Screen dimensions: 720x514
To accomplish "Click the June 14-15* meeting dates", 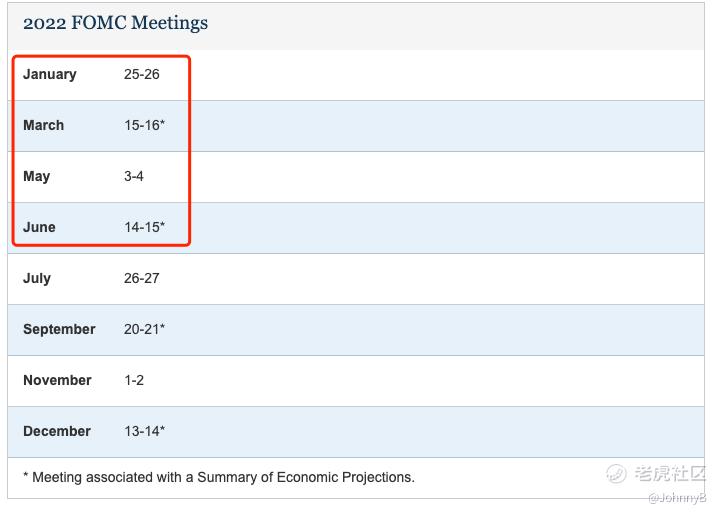I will coord(144,227).
